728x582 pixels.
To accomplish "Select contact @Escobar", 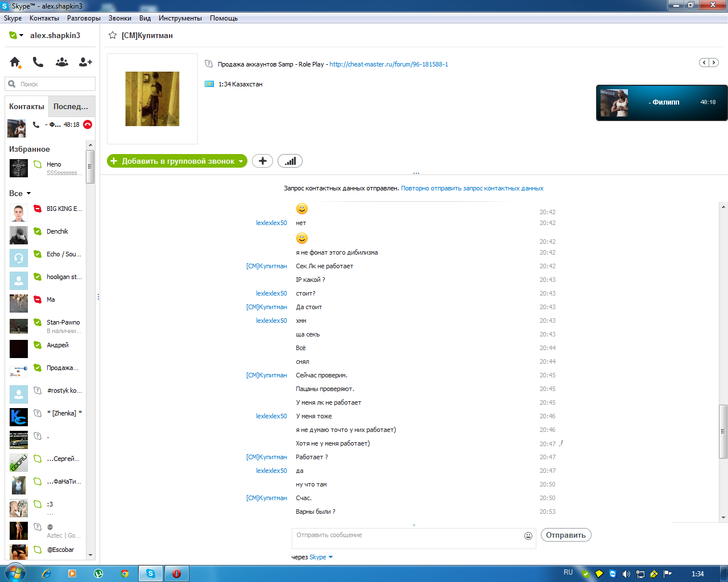I will coord(45,551).
